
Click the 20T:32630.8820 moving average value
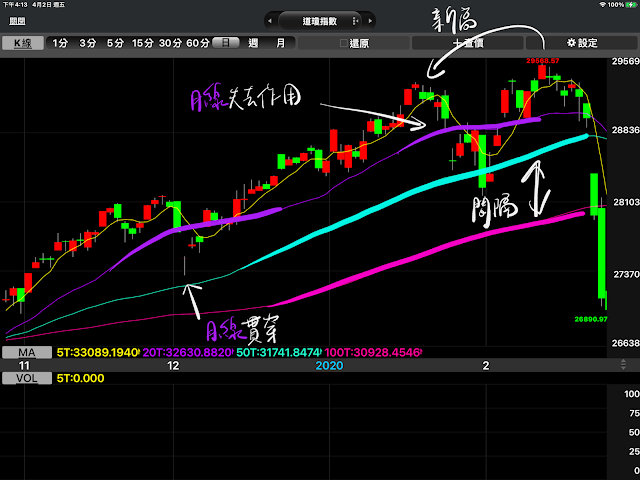(188, 352)
